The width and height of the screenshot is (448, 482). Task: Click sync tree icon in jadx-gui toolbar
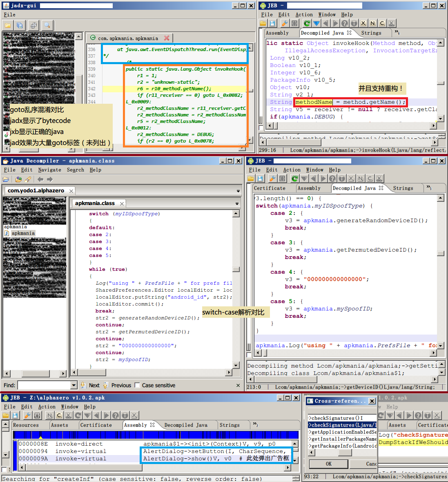[x=33, y=25]
